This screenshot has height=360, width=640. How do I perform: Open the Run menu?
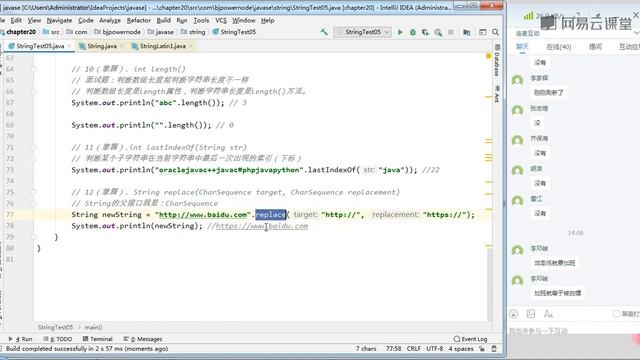[x=182, y=20]
